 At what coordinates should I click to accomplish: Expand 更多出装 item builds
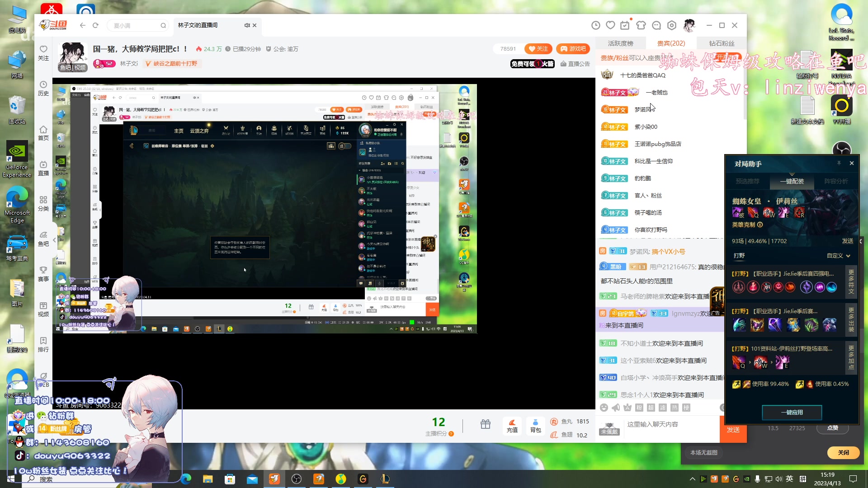851,319
